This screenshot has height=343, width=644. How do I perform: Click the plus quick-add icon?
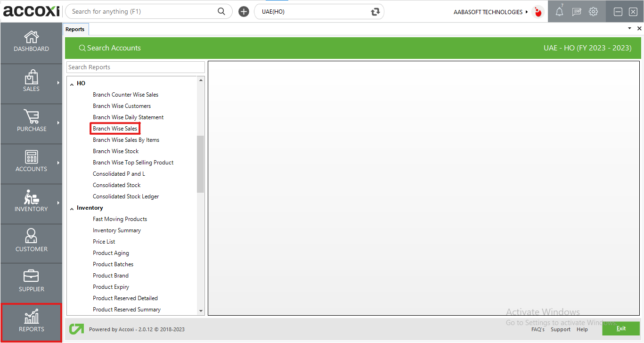coord(244,12)
